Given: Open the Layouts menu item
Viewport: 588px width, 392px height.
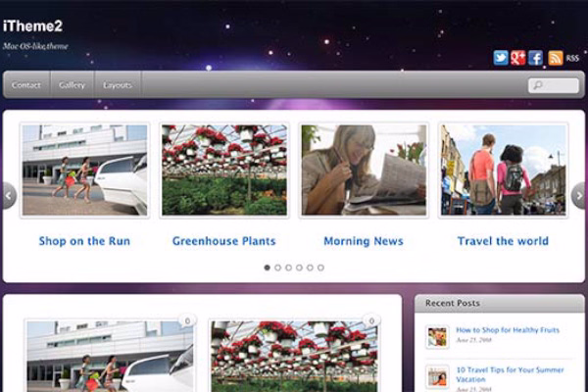Looking at the screenshot, I should [118, 85].
